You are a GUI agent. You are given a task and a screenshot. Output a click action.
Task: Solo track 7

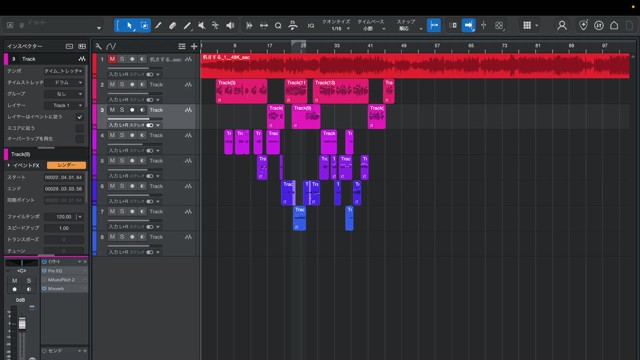click(x=122, y=211)
